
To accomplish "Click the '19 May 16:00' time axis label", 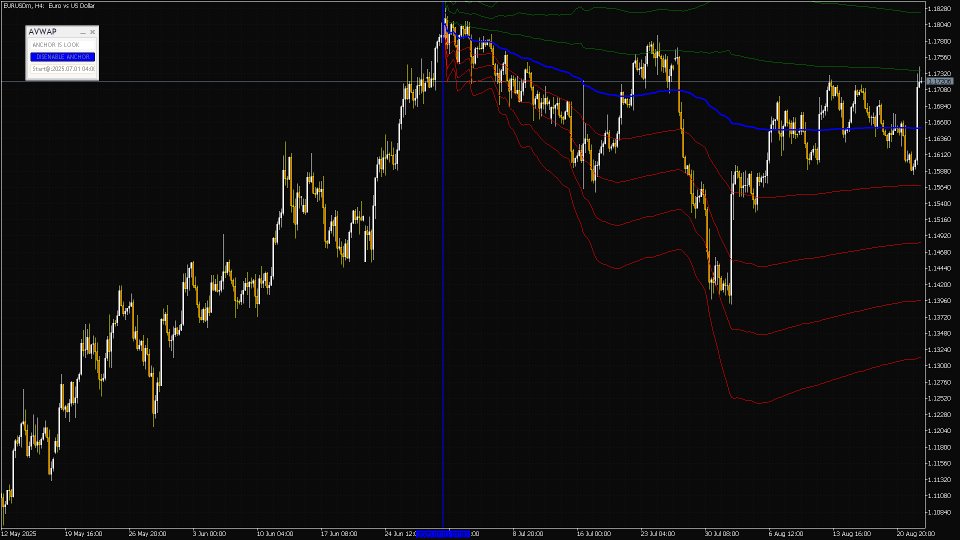I will (x=83, y=534).
